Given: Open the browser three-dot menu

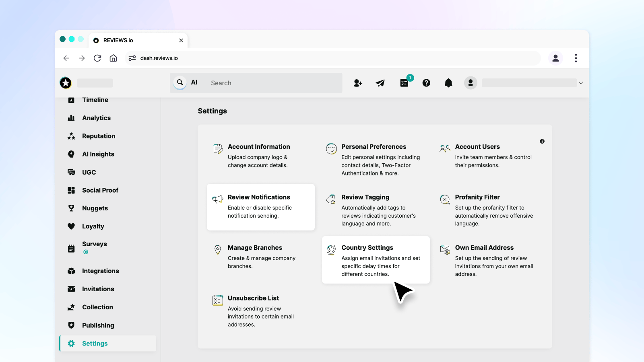Looking at the screenshot, I should point(576,58).
